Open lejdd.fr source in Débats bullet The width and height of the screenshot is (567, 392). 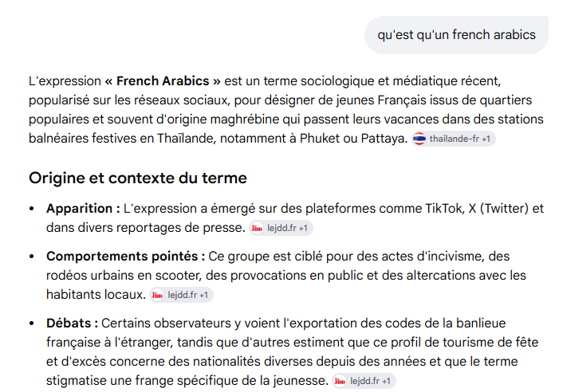tap(364, 381)
